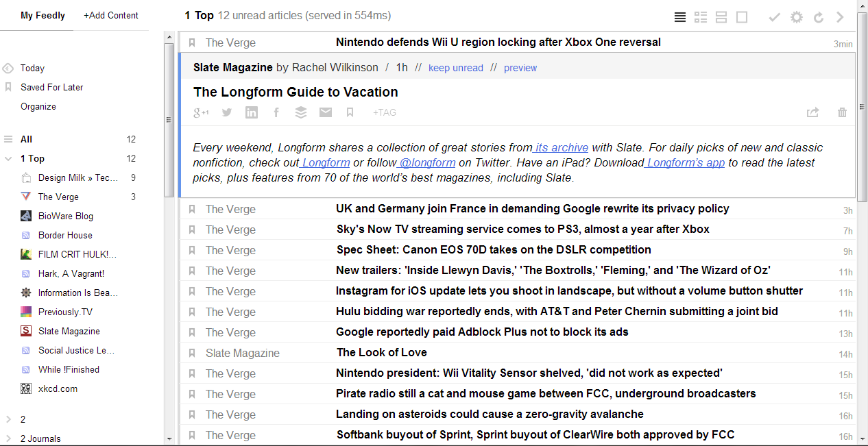Open the Add Content page
Viewport: 868px width, 446px height.
point(110,15)
